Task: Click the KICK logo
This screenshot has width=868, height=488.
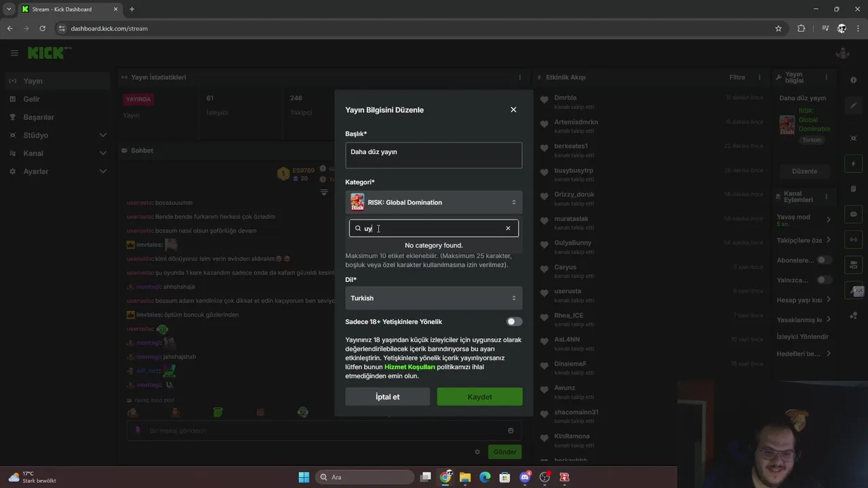Action: click(x=47, y=53)
